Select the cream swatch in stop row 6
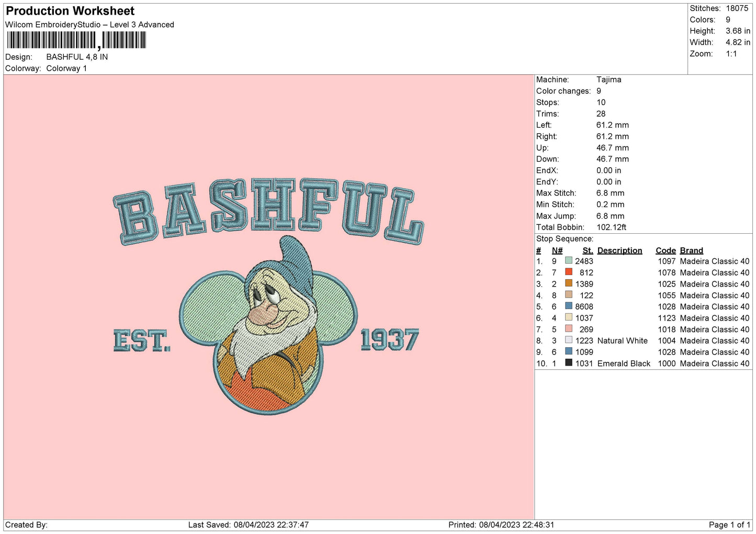The image size is (756, 534). (x=568, y=317)
